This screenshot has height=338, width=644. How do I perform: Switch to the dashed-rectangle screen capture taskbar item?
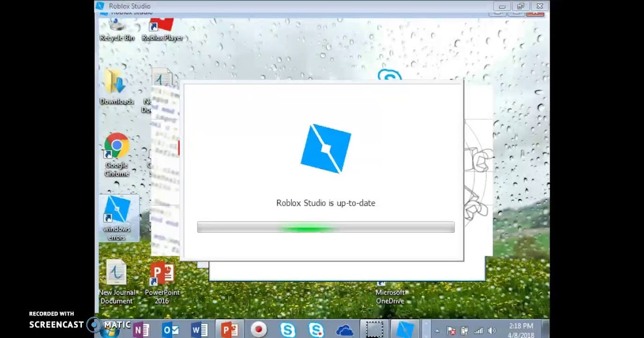tap(375, 329)
